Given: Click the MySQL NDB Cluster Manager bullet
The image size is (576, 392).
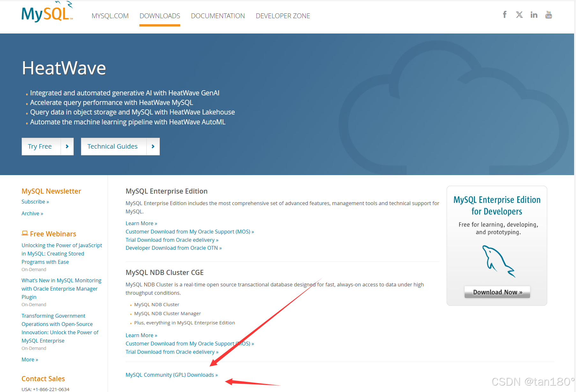Looking at the screenshot, I should pos(167,314).
